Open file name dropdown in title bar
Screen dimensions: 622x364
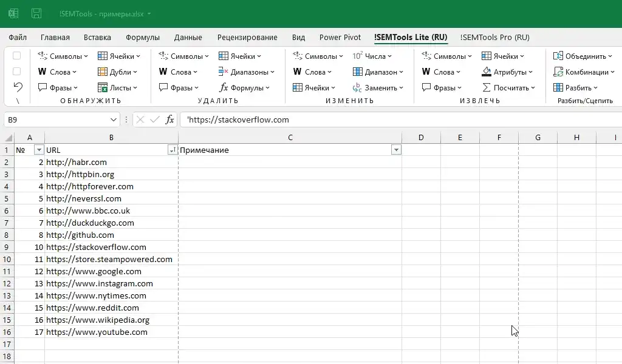coord(149,14)
